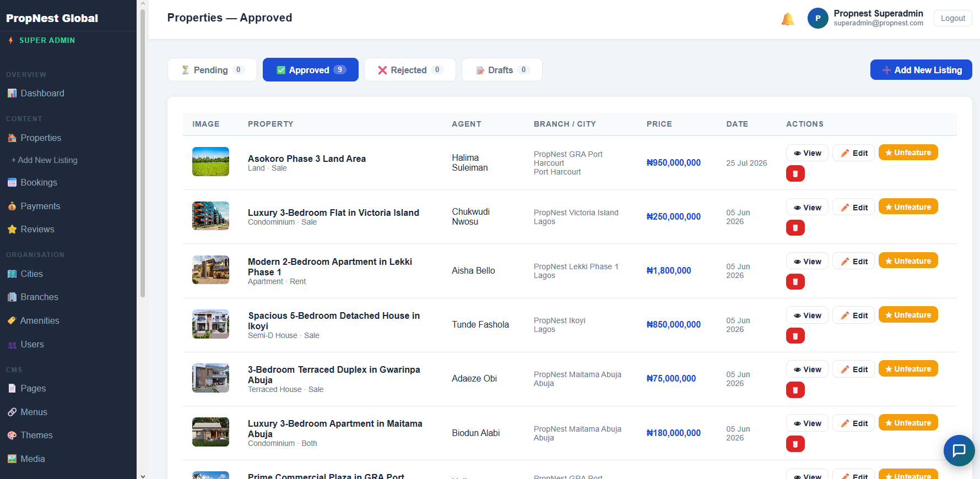This screenshot has height=479, width=980.
Task: Delete the Asokoro Phase 3 Land Area listing
Action: [795, 173]
